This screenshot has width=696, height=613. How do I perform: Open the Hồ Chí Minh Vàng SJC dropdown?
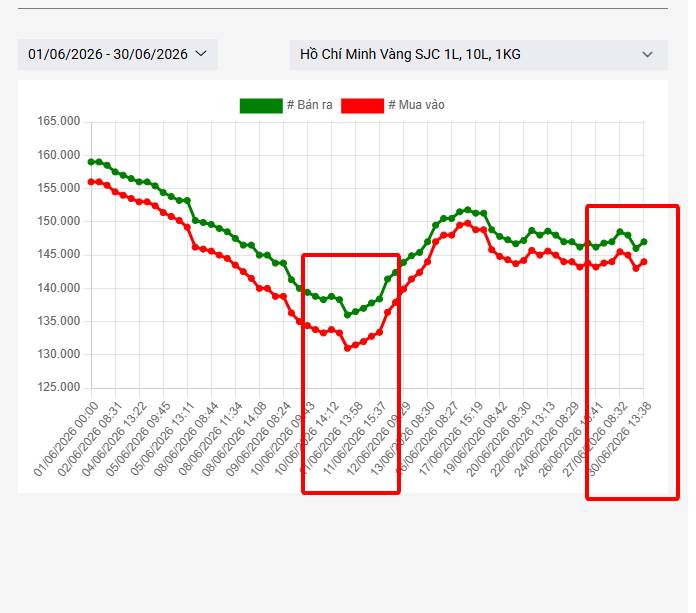(x=478, y=55)
